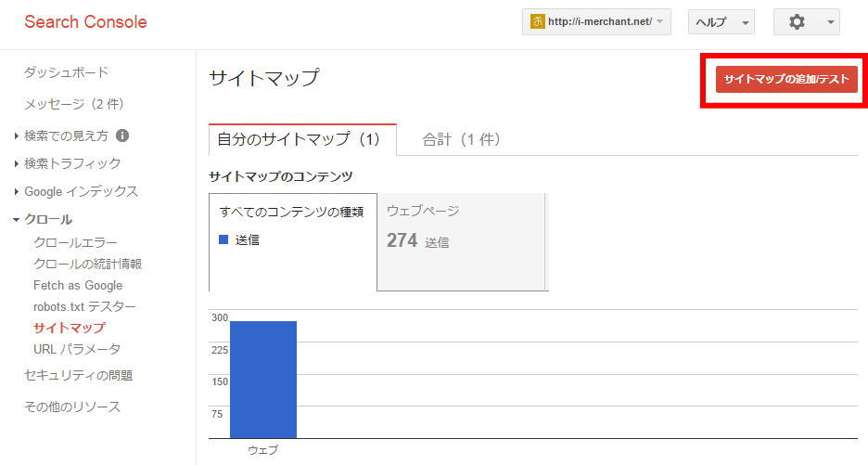Click the settings gear icon
Screen dimensions: 868x465
coord(797,22)
